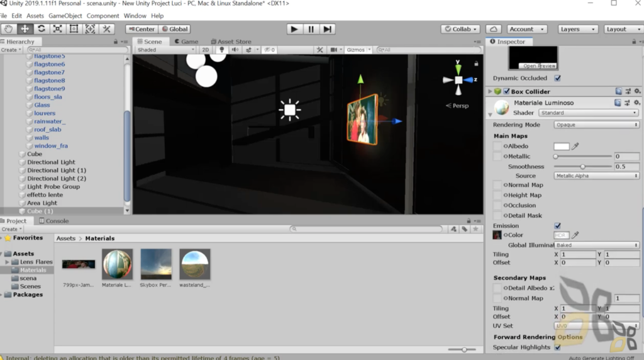Screen dimensions: 644x360
Task: Click Search by Label icon in Project
Action: click(x=465, y=229)
